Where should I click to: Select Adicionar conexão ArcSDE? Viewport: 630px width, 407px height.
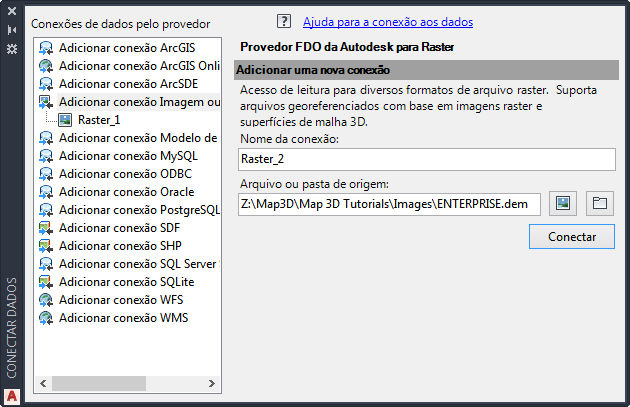tap(129, 84)
